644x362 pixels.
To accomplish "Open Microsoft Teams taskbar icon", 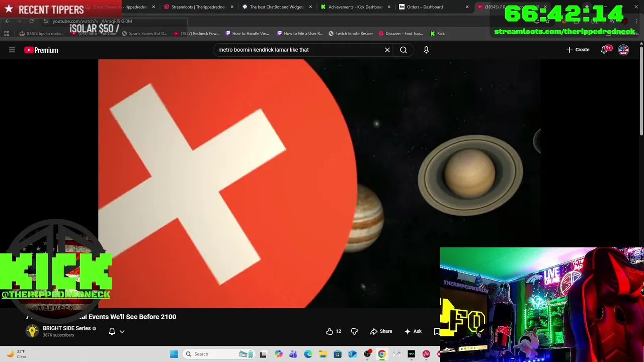I will pyautogui.click(x=293, y=354).
